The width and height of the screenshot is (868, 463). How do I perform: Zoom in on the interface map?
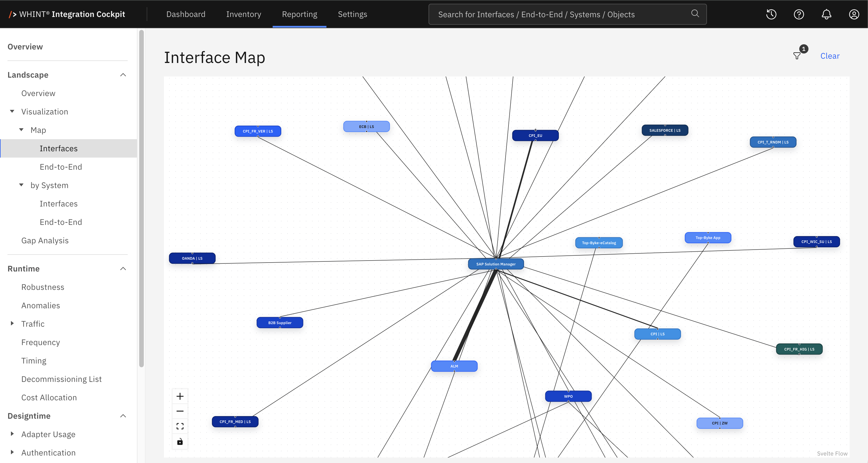(180, 396)
